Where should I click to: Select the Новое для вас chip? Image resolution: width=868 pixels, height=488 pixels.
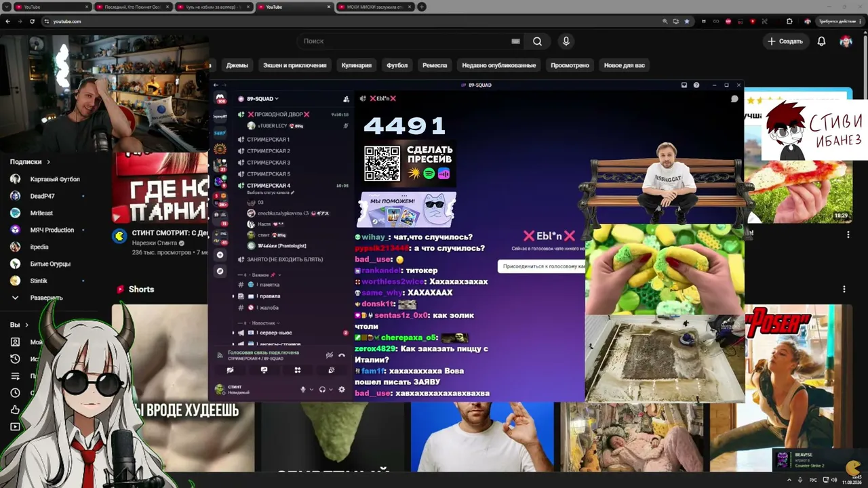(625, 65)
